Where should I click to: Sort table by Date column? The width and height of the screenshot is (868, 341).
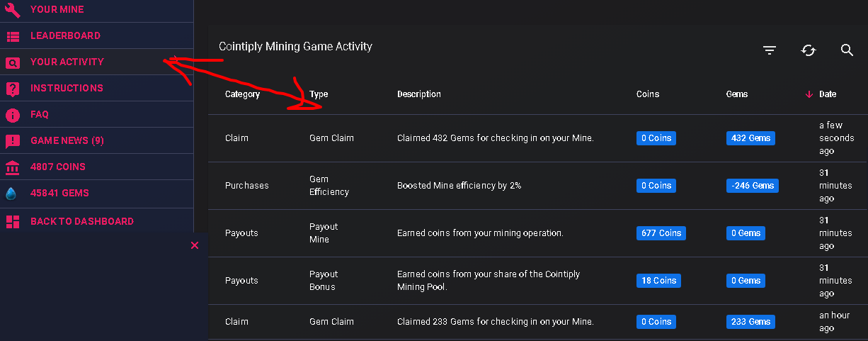[827, 94]
